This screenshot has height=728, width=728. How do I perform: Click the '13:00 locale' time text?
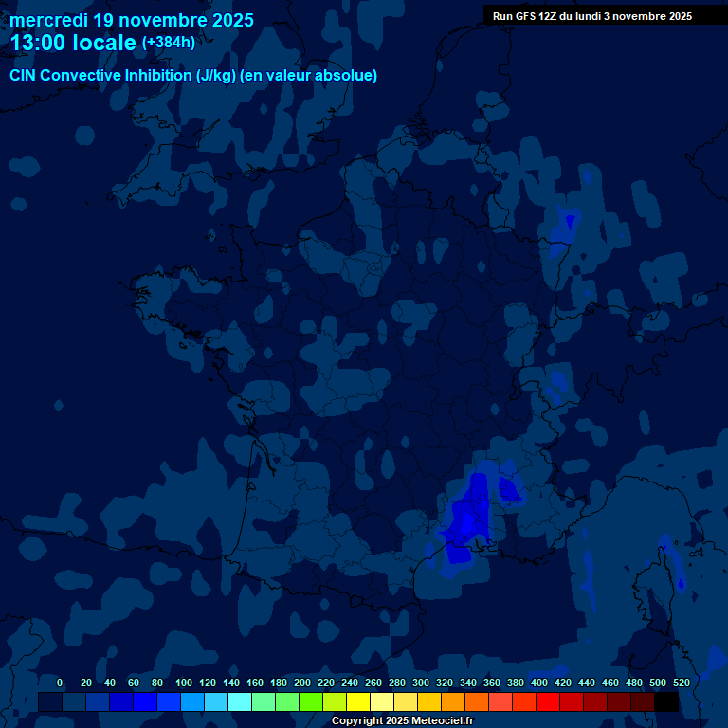[73, 43]
